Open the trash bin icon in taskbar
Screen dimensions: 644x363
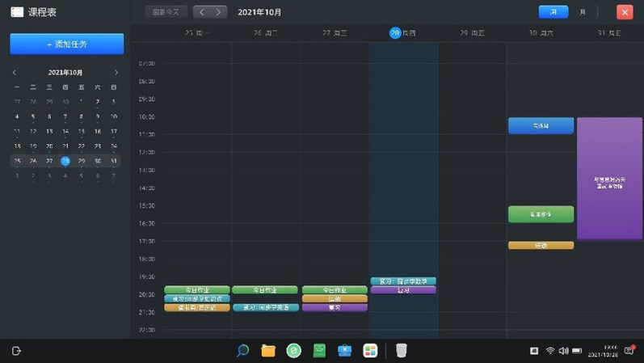tap(402, 351)
